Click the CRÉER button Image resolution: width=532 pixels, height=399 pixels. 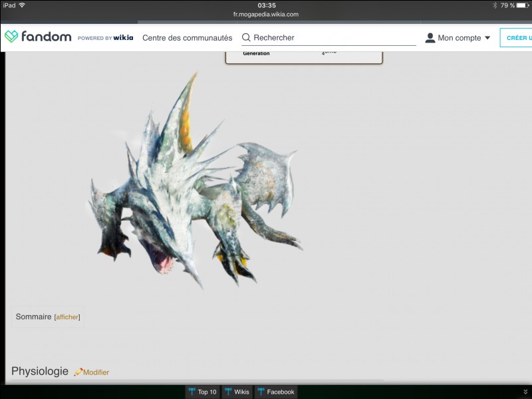click(516, 38)
